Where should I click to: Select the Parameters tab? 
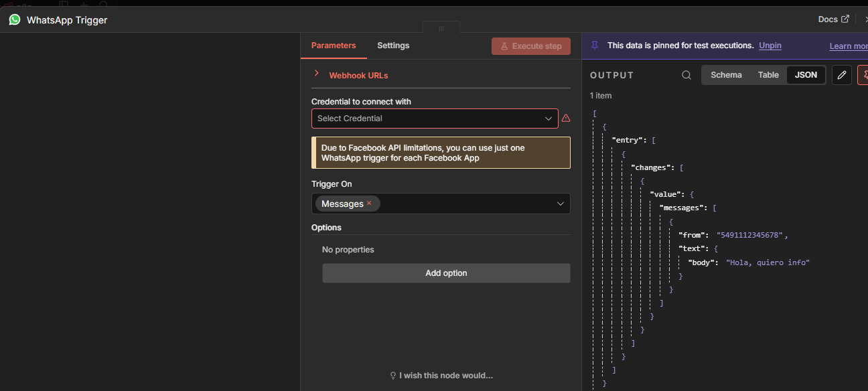[334, 46]
